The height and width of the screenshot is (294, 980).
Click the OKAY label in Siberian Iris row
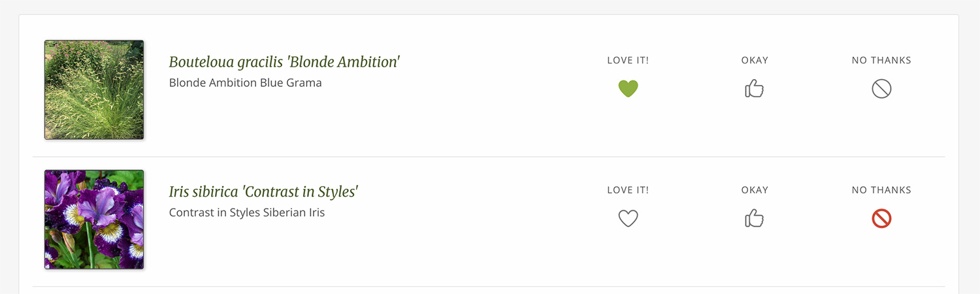click(755, 190)
